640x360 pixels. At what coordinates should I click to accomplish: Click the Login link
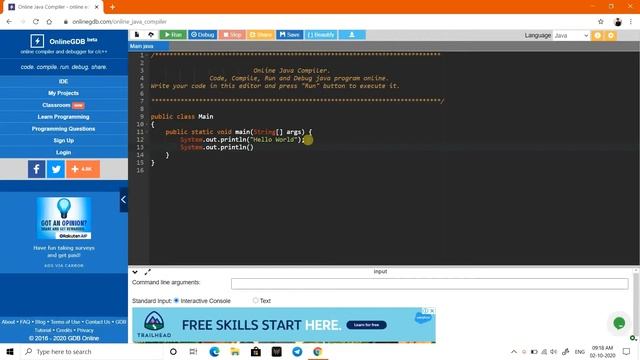click(x=63, y=152)
